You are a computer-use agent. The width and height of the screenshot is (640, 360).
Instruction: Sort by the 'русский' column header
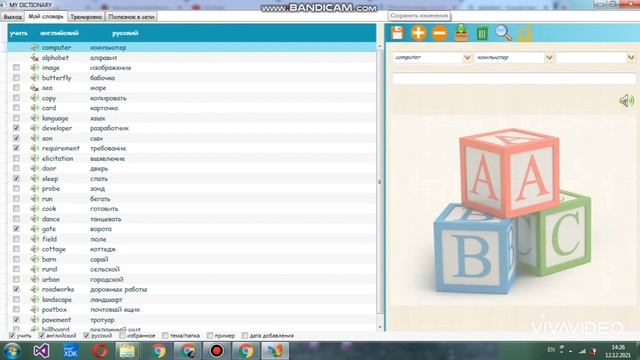tap(125, 33)
